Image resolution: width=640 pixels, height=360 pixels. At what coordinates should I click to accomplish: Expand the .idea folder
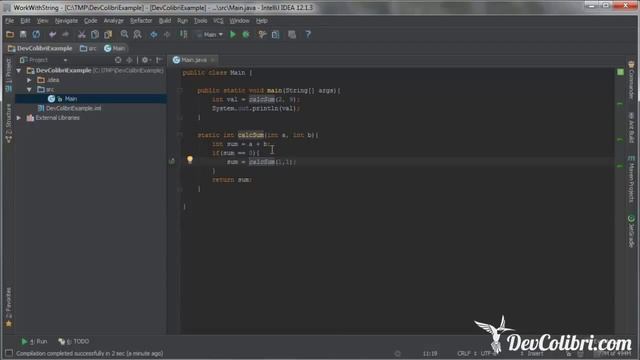pos(29,80)
